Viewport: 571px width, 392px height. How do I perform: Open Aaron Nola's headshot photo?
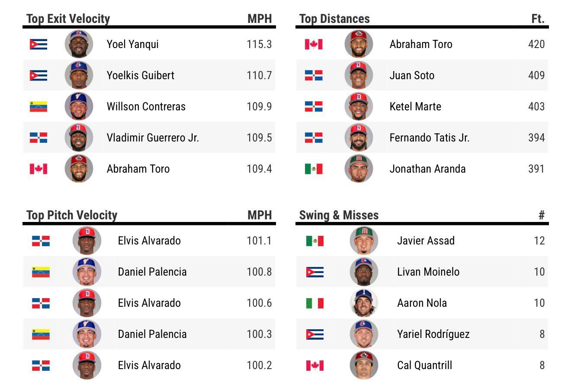pyautogui.click(x=364, y=303)
